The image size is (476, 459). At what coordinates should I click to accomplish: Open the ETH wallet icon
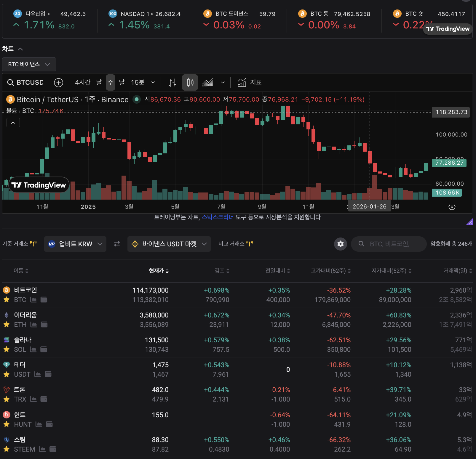(x=44, y=325)
